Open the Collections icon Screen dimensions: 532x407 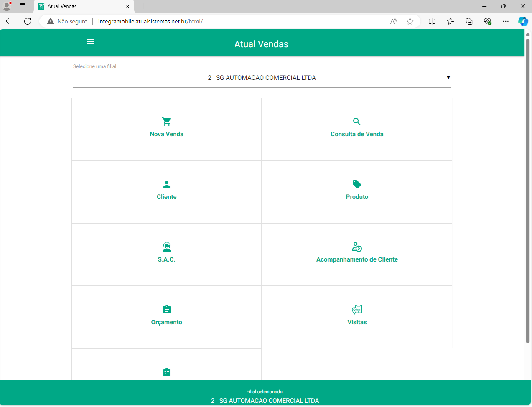pos(469,21)
